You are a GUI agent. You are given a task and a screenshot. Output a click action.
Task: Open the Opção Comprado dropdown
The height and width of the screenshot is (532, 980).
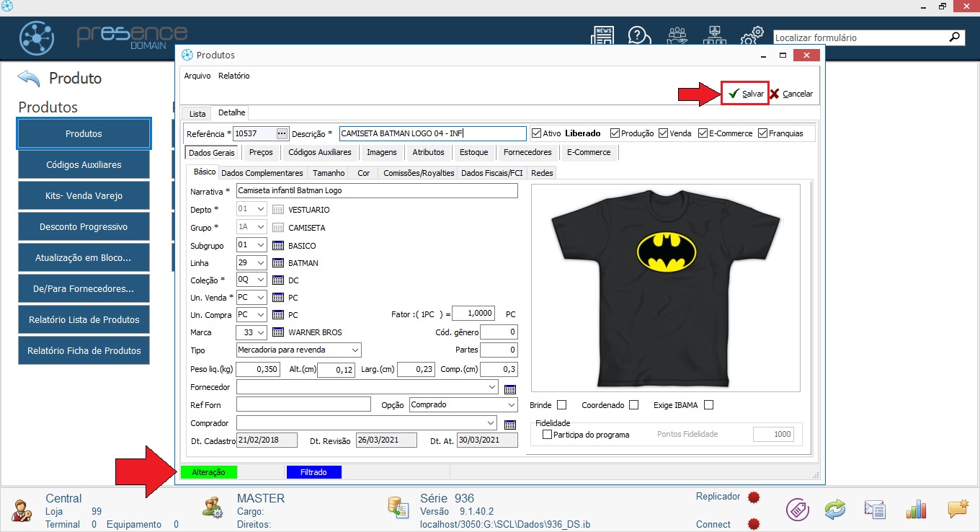(511, 405)
